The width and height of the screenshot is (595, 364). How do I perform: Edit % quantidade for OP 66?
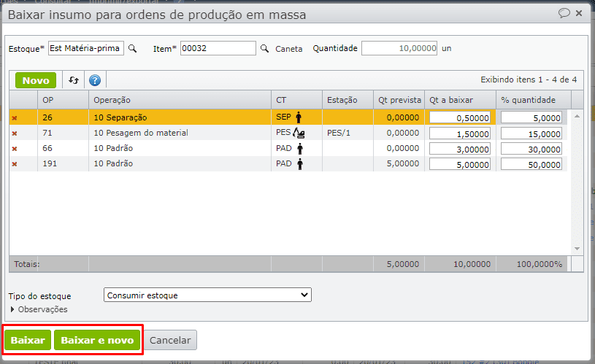[x=531, y=149]
